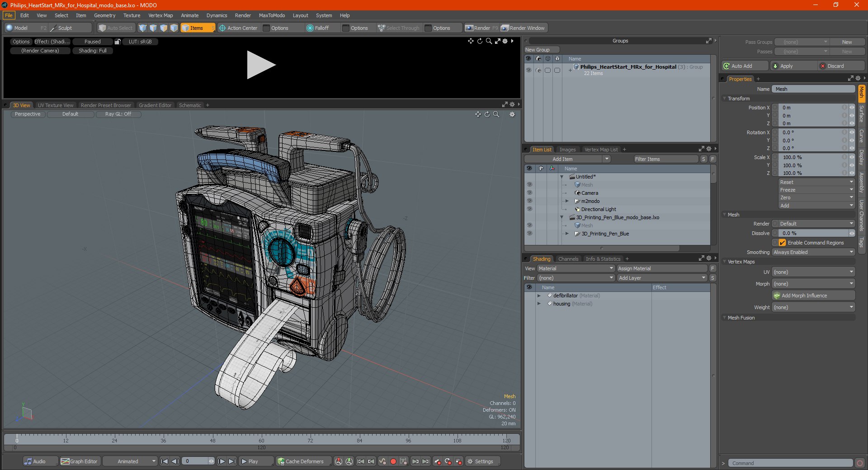Hide the Camera item visibility
The width and height of the screenshot is (868, 470).
coord(529,193)
